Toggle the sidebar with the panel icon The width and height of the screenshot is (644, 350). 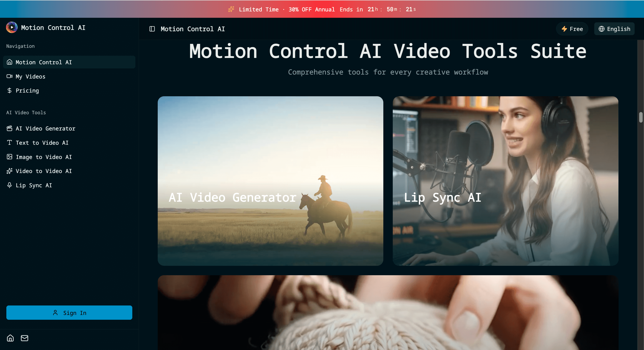tap(152, 29)
